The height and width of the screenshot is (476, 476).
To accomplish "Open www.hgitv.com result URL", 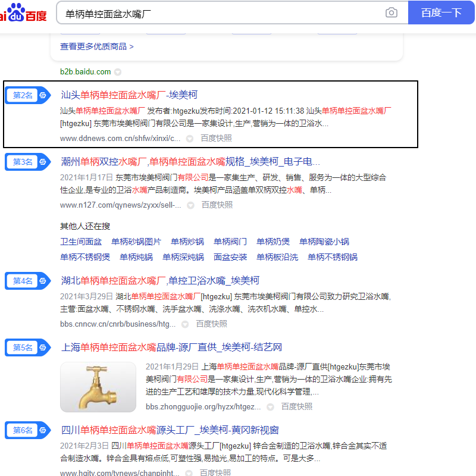I will point(120,472).
